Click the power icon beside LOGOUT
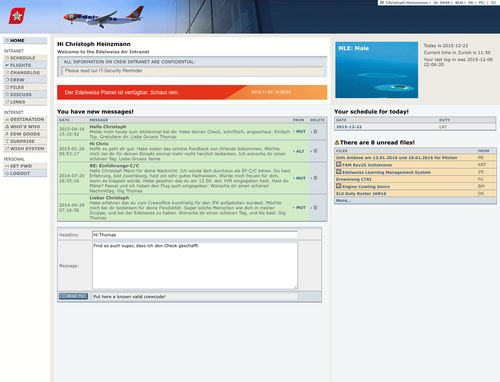This screenshot has width=500, height=382. pyautogui.click(x=7, y=173)
